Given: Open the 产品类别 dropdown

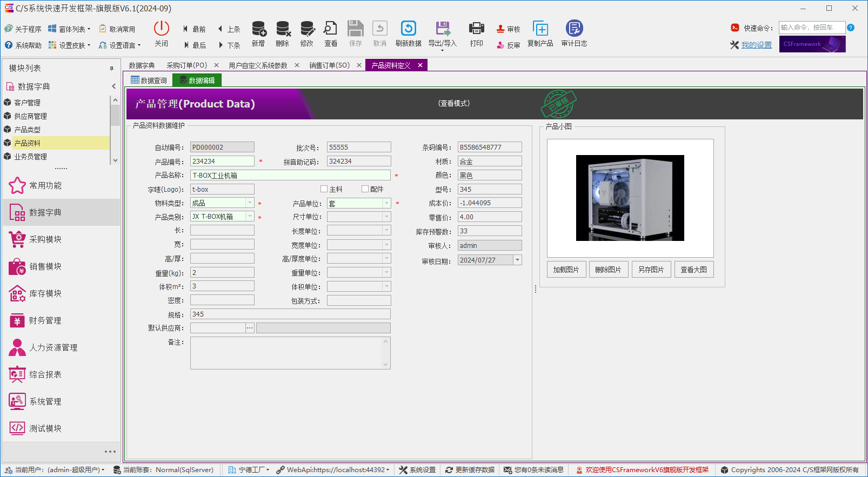Looking at the screenshot, I should 250,217.
